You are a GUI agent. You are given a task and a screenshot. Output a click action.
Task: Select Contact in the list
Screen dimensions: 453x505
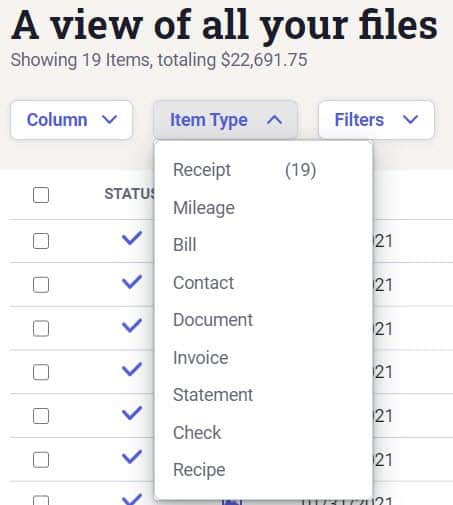click(x=263, y=283)
